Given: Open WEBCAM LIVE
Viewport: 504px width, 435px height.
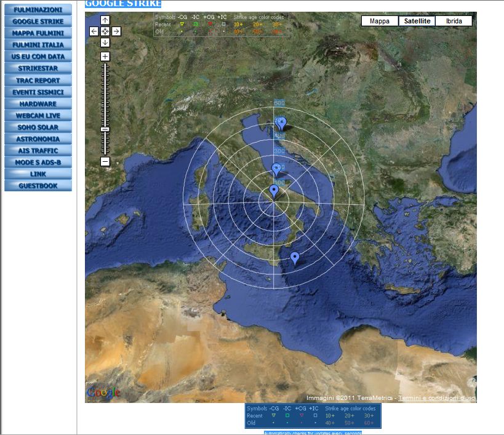Looking at the screenshot, I should 38,116.
